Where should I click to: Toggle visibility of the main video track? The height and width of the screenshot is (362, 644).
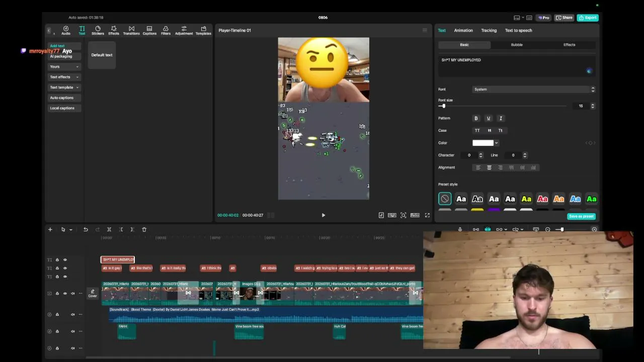[65, 294]
